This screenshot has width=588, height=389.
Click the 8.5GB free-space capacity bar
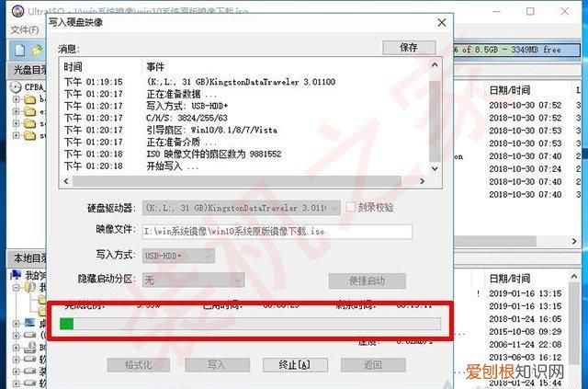(516, 50)
